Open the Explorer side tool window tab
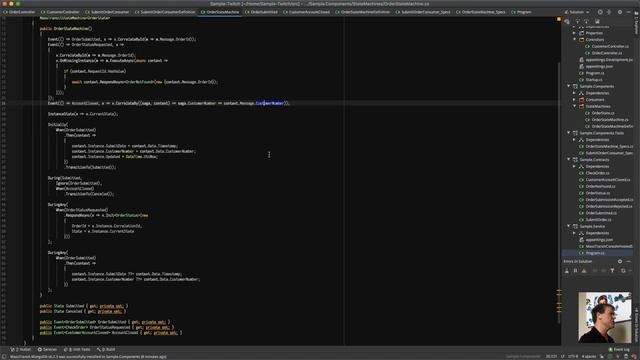Viewport: 640px width, 360px height. coord(636,24)
